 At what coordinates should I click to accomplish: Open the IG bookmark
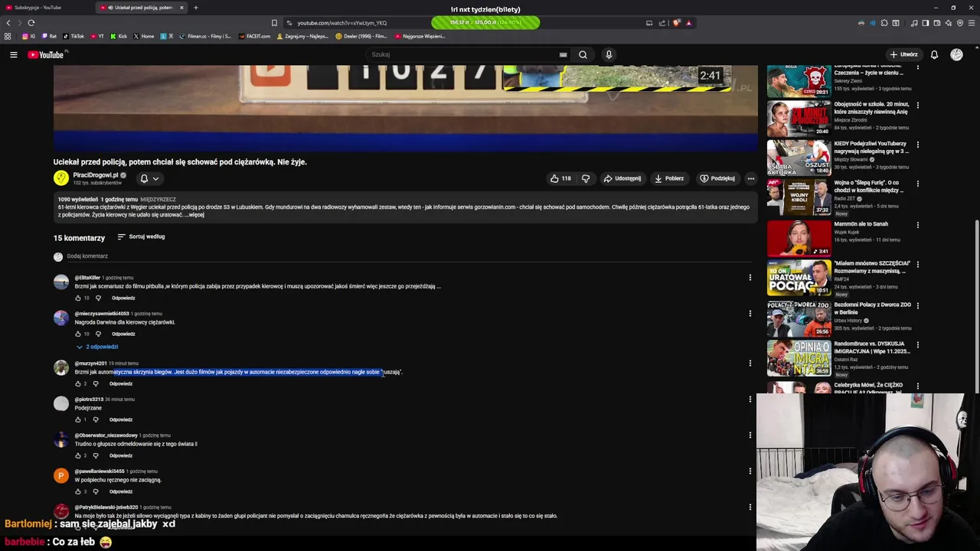click(30, 36)
